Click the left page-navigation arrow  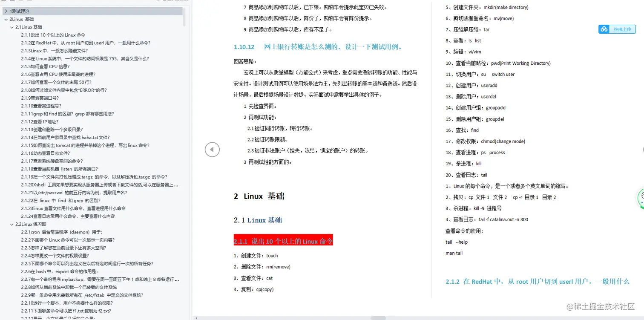(212, 150)
